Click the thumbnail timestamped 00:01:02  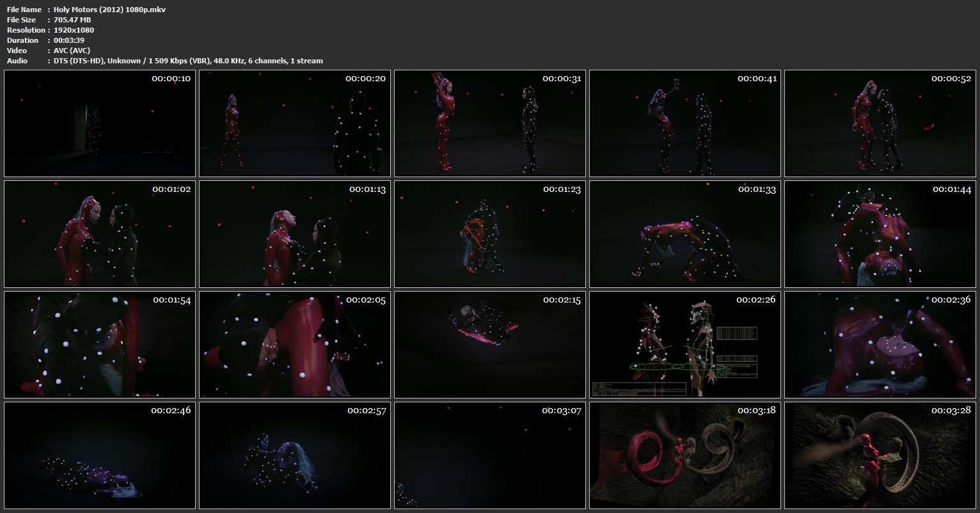(x=100, y=234)
